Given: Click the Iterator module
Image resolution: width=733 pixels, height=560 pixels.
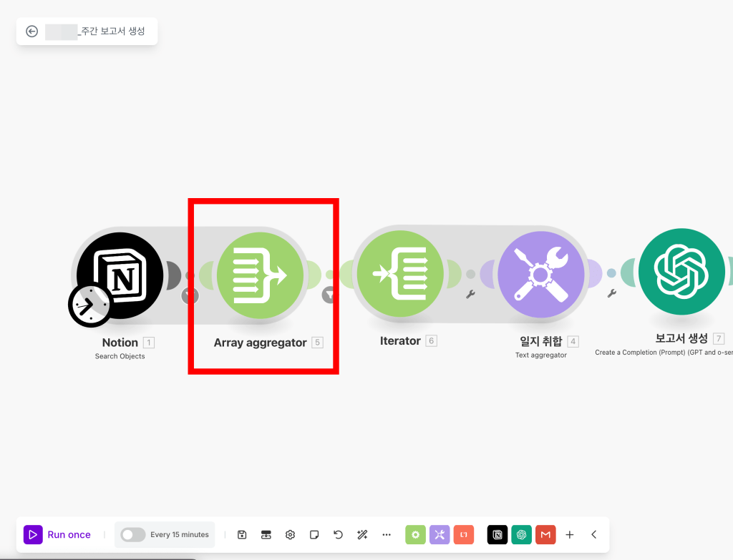Looking at the screenshot, I should pos(401,272).
